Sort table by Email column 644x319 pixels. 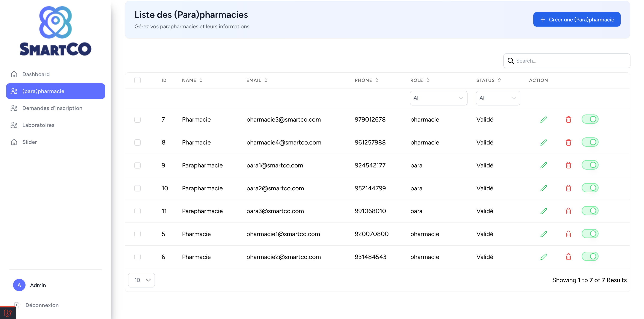point(257,80)
